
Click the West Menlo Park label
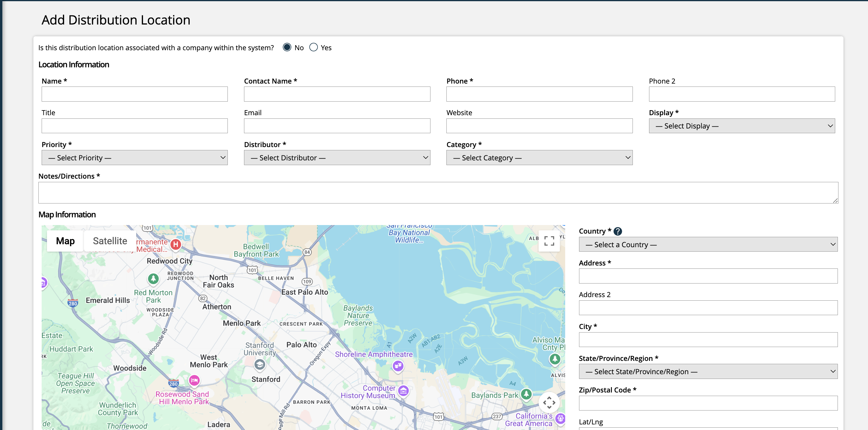(x=209, y=361)
